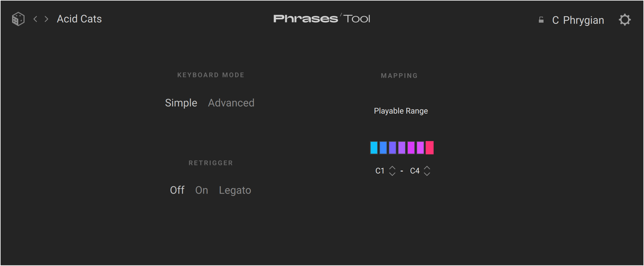Increase the C4 upper range value

point(427,168)
